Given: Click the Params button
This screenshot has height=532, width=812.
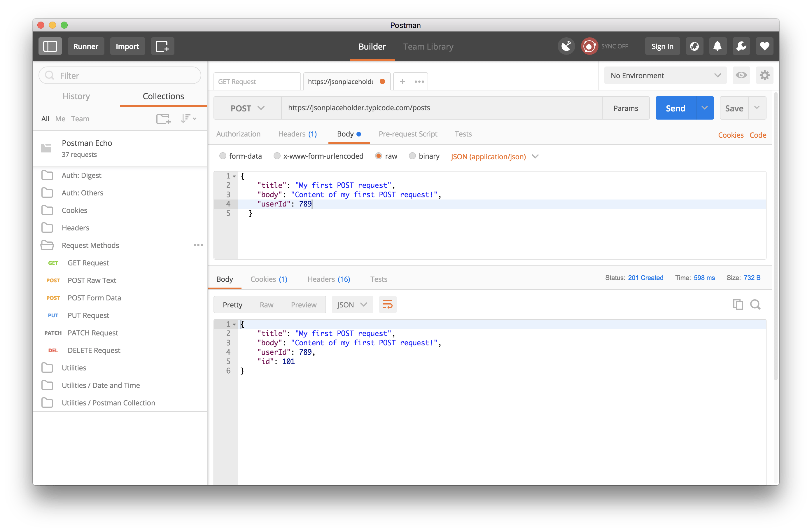Looking at the screenshot, I should coord(626,108).
